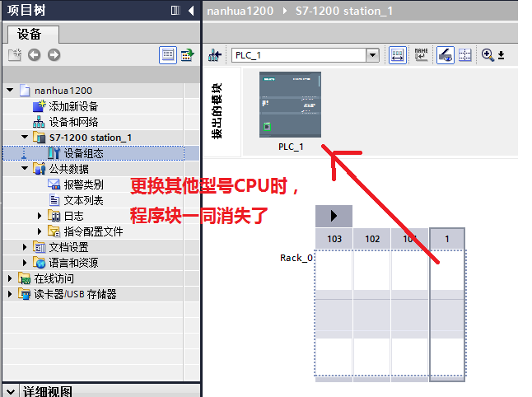
Task: Select 添加新设备 in project tree
Action: [73, 106]
